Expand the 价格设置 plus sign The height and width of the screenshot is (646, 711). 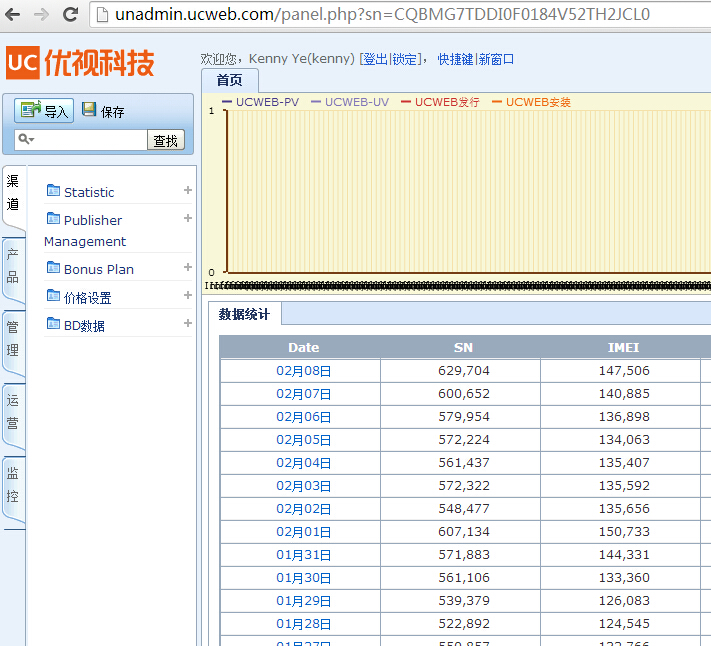coord(188,295)
